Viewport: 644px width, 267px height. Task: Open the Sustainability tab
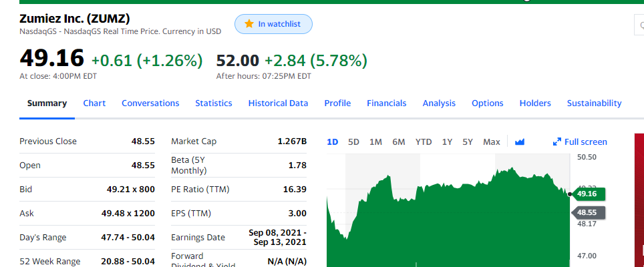click(x=594, y=103)
